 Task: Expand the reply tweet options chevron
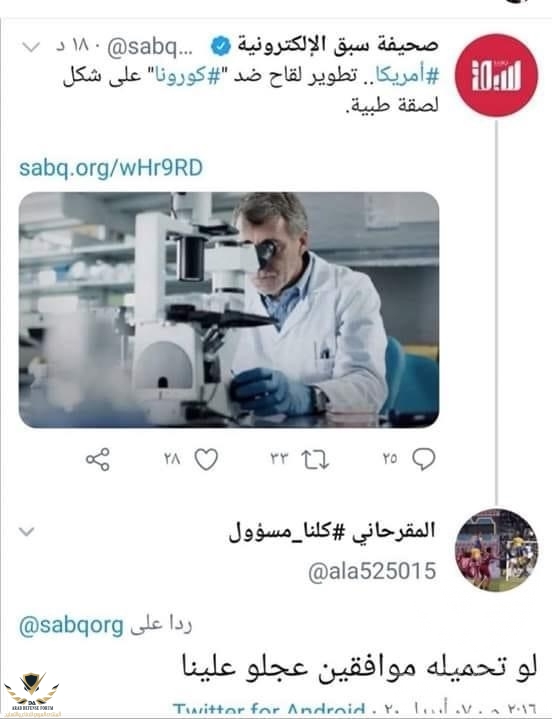27,532
